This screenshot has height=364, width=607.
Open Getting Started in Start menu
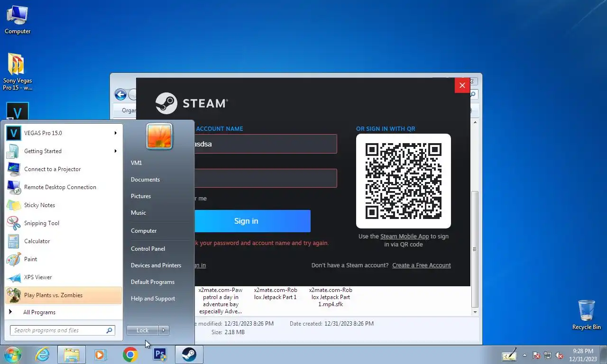click(63, 151)
